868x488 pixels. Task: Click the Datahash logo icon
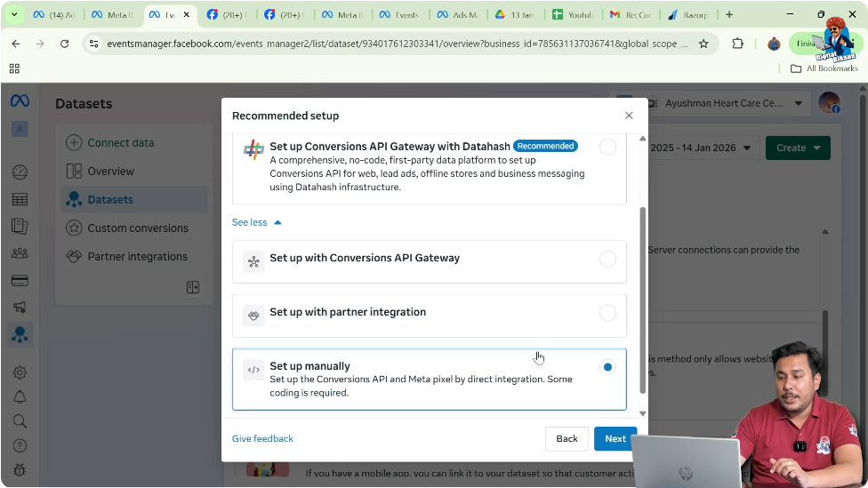pyautogui.click(x=253, y=150)
